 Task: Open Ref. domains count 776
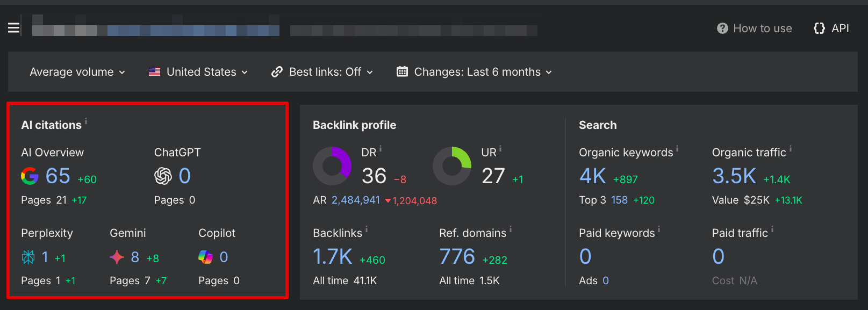pos(457,257)
